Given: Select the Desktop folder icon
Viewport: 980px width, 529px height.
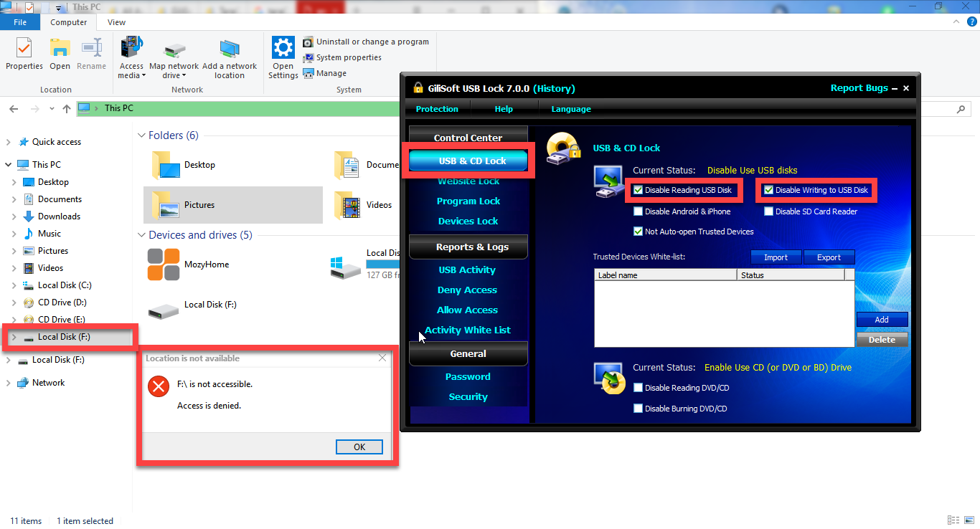Looking at the screenshot, I should pos(166,165).
